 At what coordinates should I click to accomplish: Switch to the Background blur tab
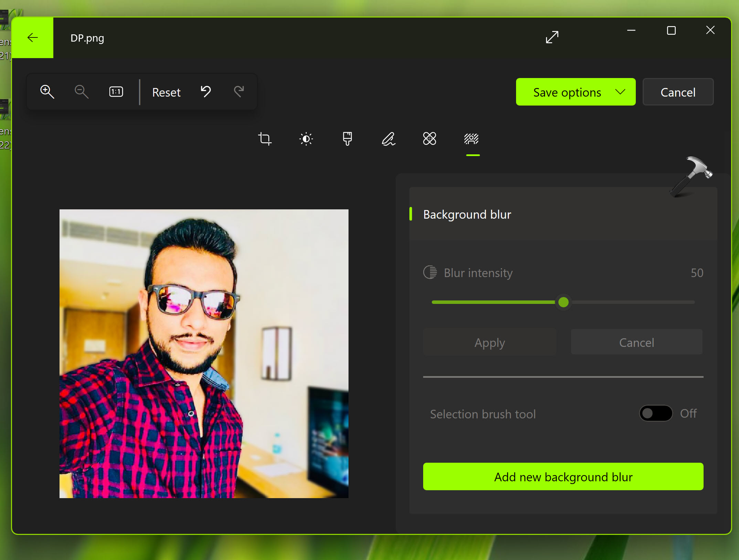471,139
